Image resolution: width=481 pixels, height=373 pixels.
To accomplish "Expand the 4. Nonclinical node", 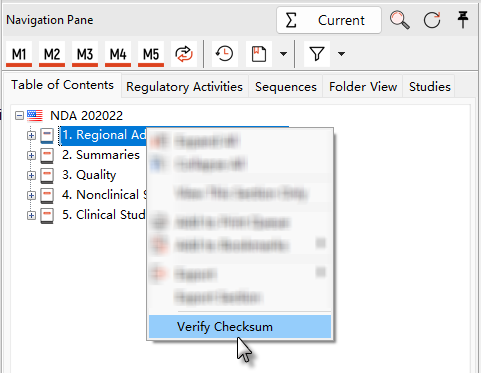I will pos(31,195).
